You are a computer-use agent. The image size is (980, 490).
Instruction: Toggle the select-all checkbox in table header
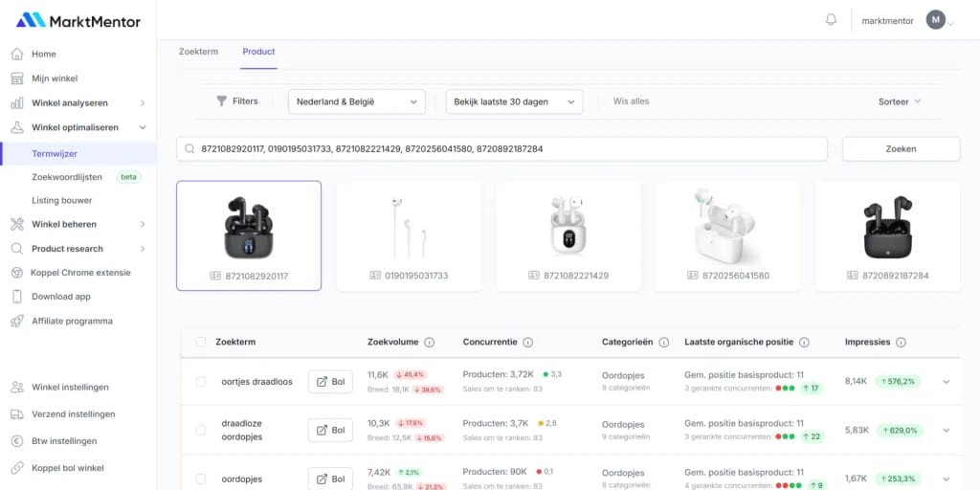click(x=201, y=342)
